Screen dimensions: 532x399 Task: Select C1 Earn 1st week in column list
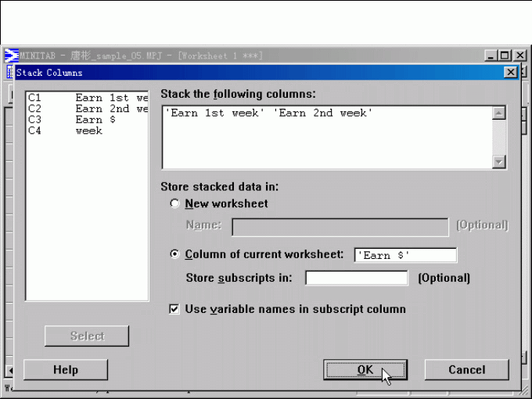tap(86, 98)
